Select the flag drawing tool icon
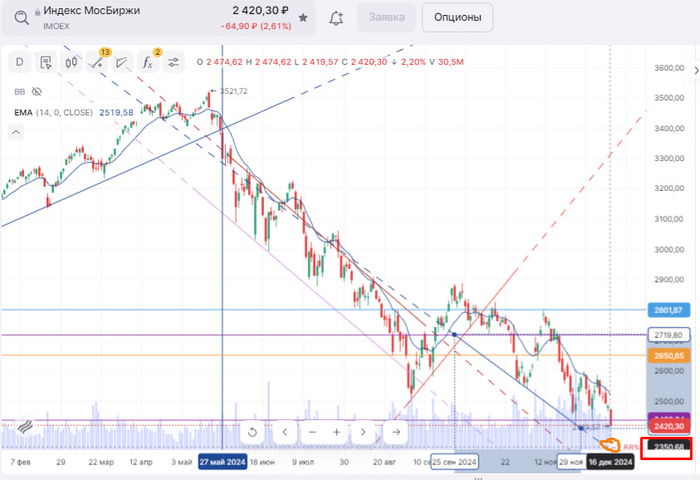 coord(122,63)
